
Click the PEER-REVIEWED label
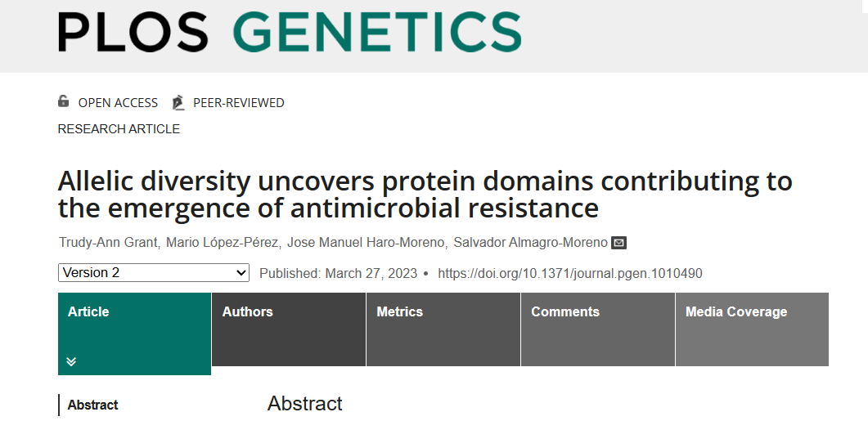click(x=239, y=103)
